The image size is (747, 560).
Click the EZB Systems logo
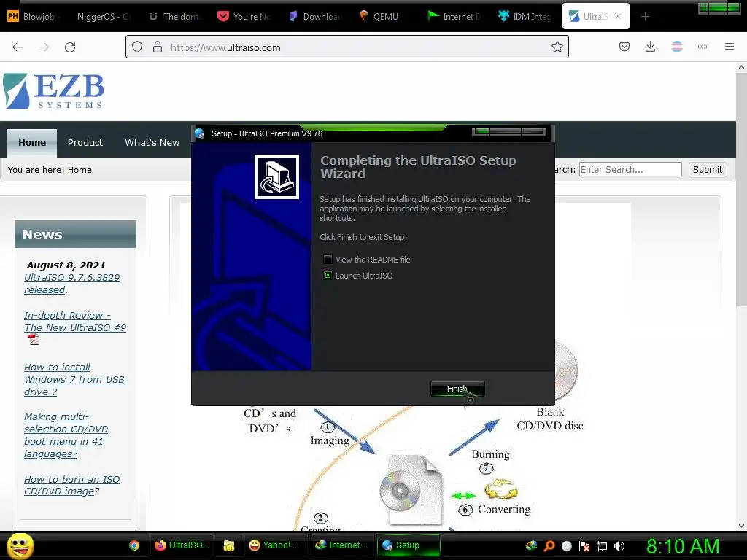(53, 91)
